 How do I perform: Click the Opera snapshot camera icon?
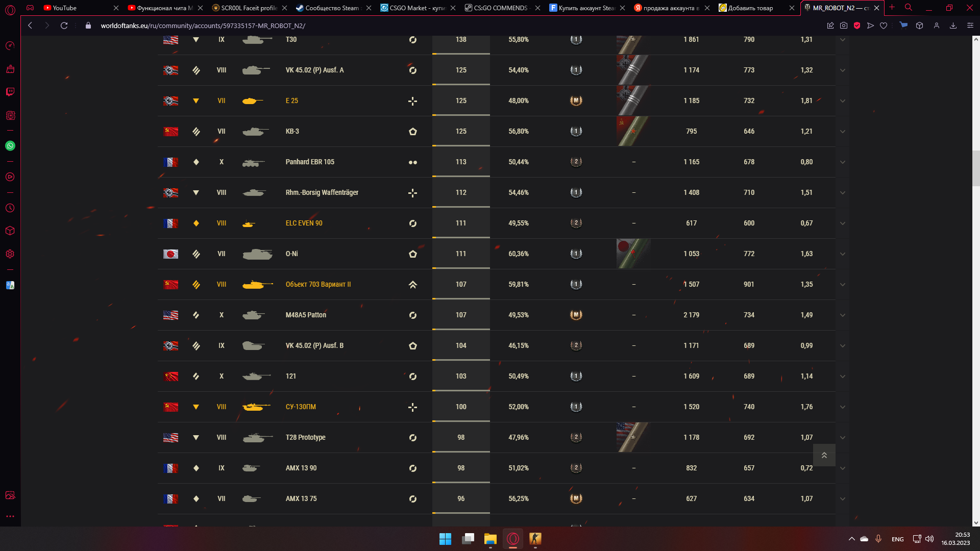(844, 26)
